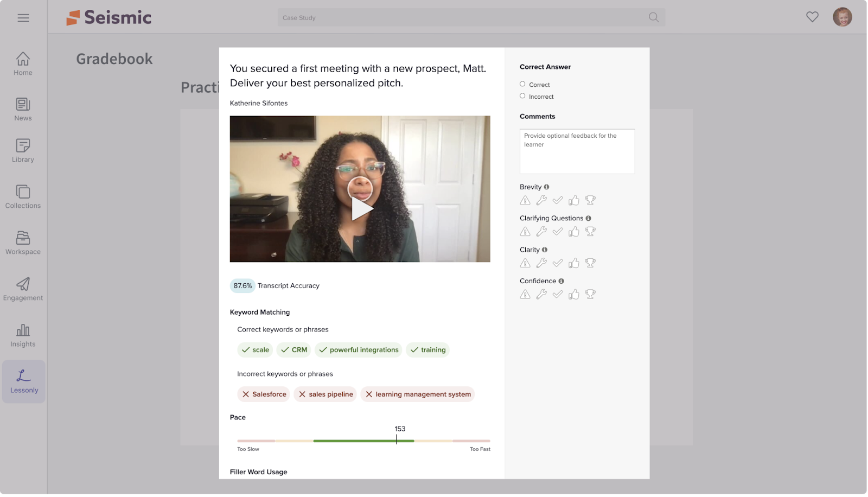This screenshot has width=868, height=497.
Task: Click the Salesforce incorrect keyword chip
Action: (x=264, y=395)
